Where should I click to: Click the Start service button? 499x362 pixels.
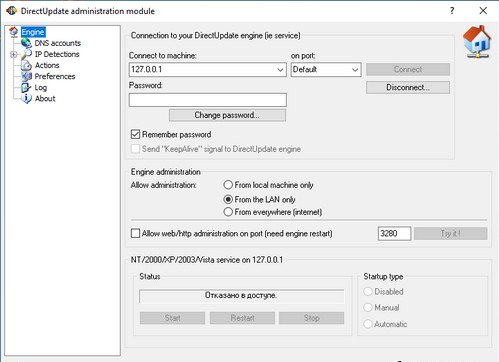[x=172, y=318]
